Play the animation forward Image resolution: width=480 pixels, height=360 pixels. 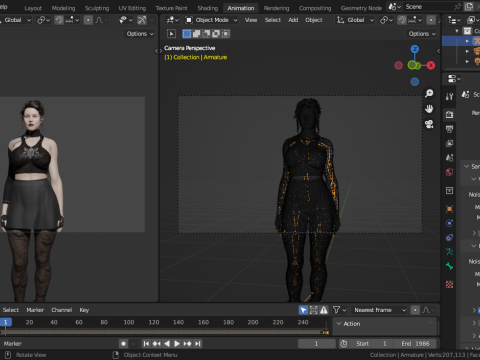pos(177,343)
